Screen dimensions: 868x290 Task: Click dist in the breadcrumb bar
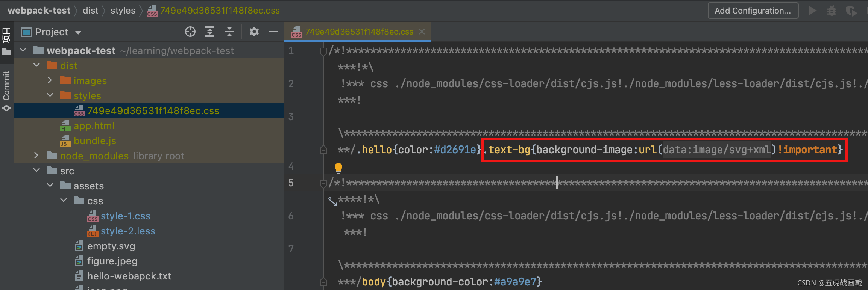pyautogui.click(x=90, y=11)
